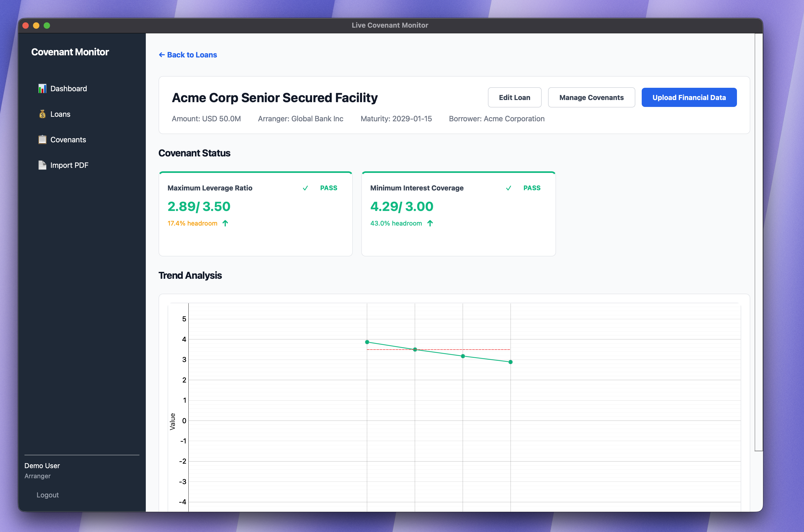Open the Dashboard menu item

pos(69,89)
